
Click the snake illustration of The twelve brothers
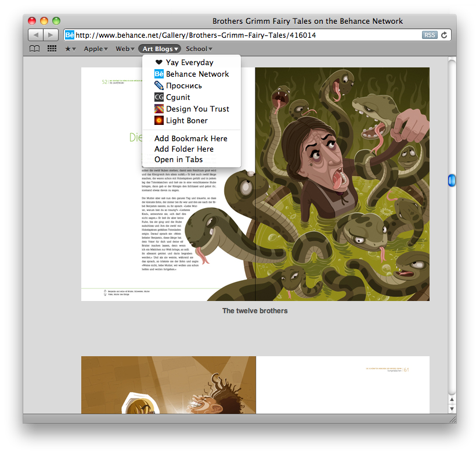click(x=255, y=184)
